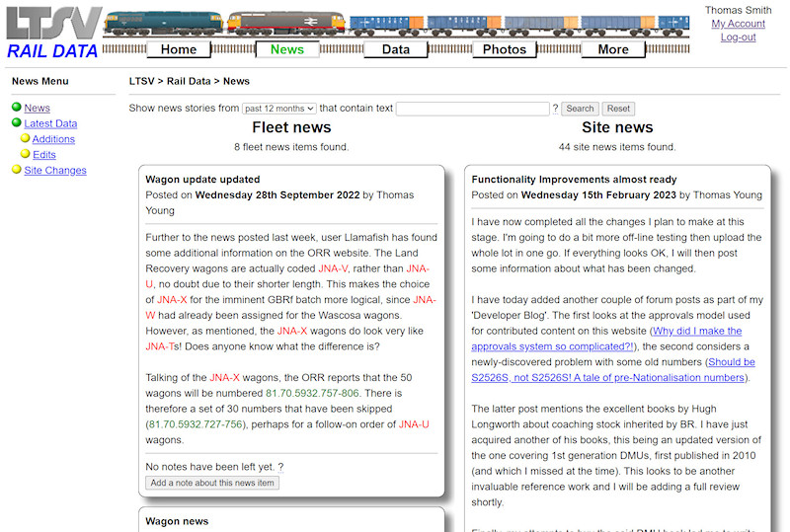Click the yellow bullet beside Edits
This screenshot has height=532, width=790.
tap(26, 155)
